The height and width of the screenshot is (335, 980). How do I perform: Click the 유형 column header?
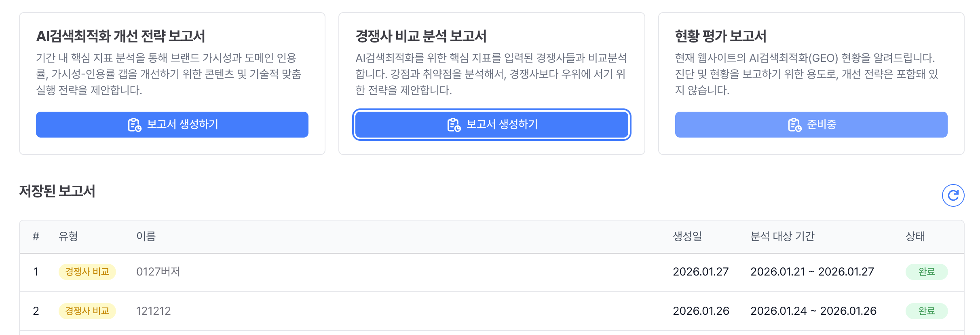(68, 236)
